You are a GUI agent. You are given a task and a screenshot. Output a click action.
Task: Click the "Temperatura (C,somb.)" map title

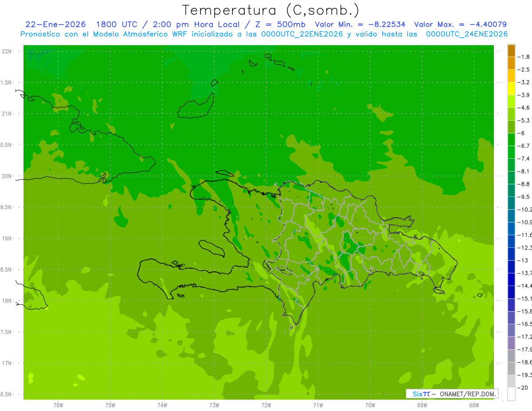point(271,10)
